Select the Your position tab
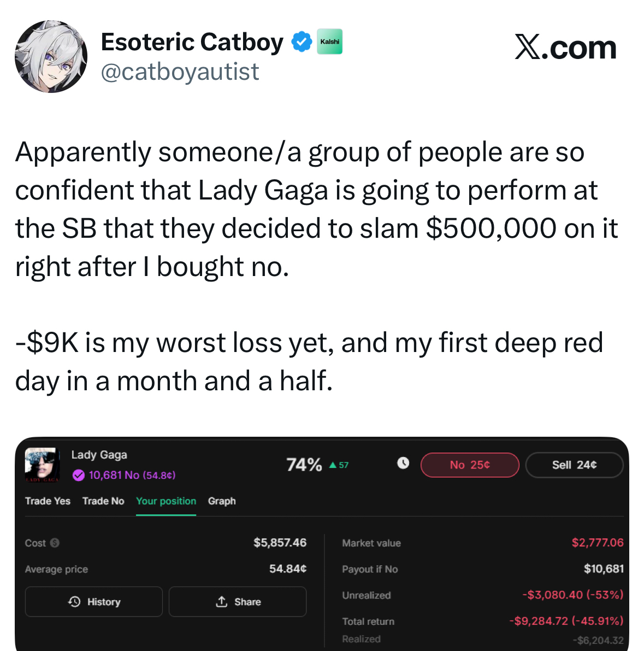This screenshot has width=644, height=651. 166,501
